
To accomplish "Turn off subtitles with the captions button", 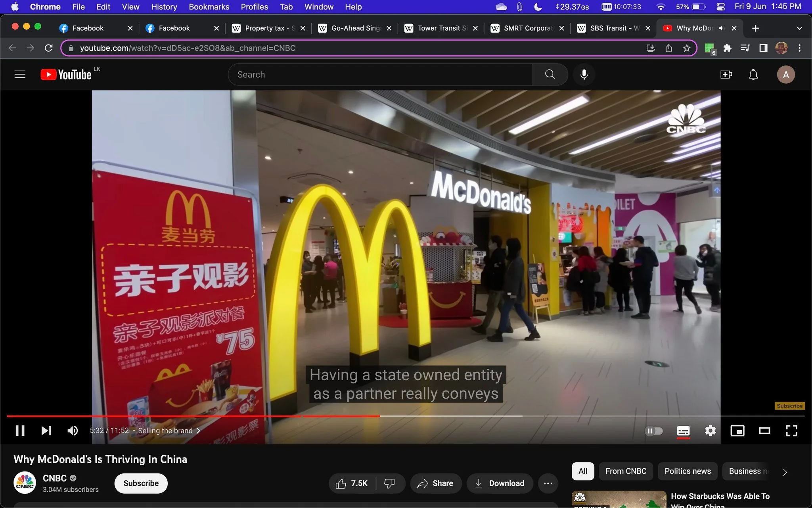I will click(x=683, y=431).
